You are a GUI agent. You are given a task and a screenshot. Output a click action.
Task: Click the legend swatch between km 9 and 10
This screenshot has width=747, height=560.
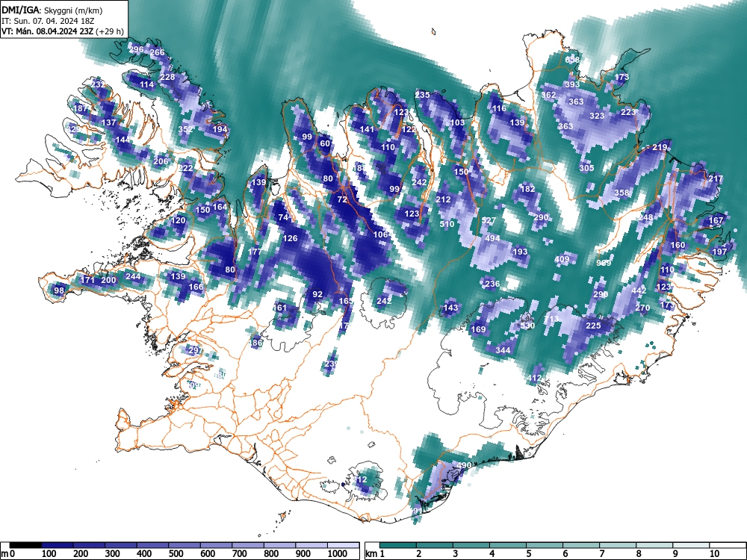click(691, 545)
